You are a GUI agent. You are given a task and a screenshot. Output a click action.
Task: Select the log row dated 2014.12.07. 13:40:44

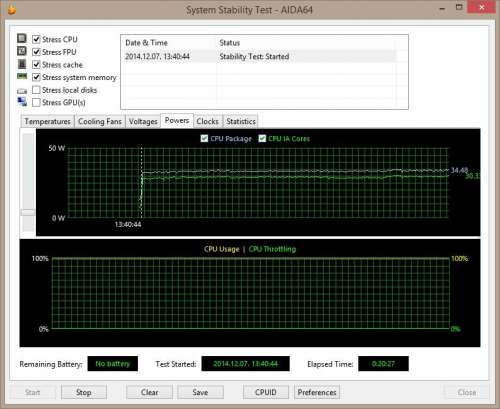tap(259, 56)
